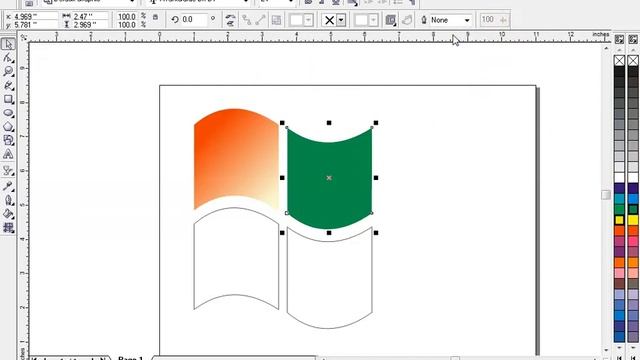Click the vertical scrollbar up arrow
Screen dimensions: 640x360
[x=606, y=49]
